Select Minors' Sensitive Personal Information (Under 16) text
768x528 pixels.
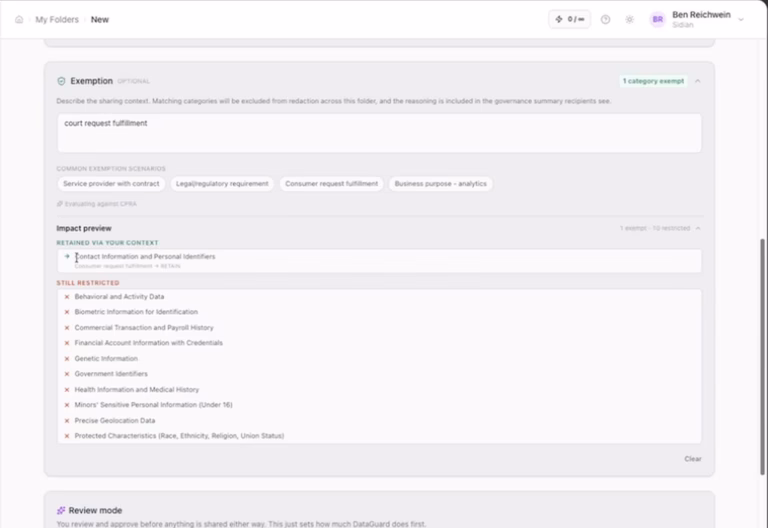[153, 405]
